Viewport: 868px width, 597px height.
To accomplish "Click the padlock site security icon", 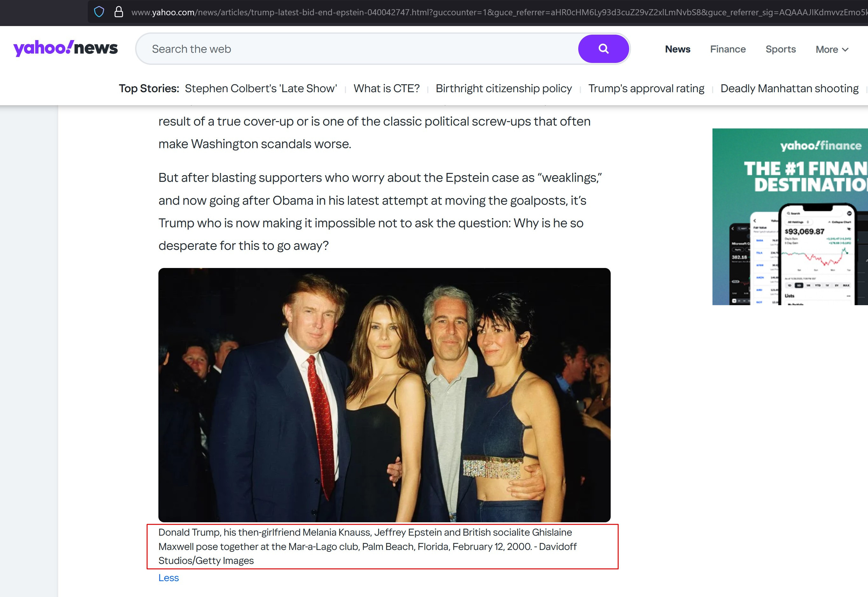I will tap(119, 12).
